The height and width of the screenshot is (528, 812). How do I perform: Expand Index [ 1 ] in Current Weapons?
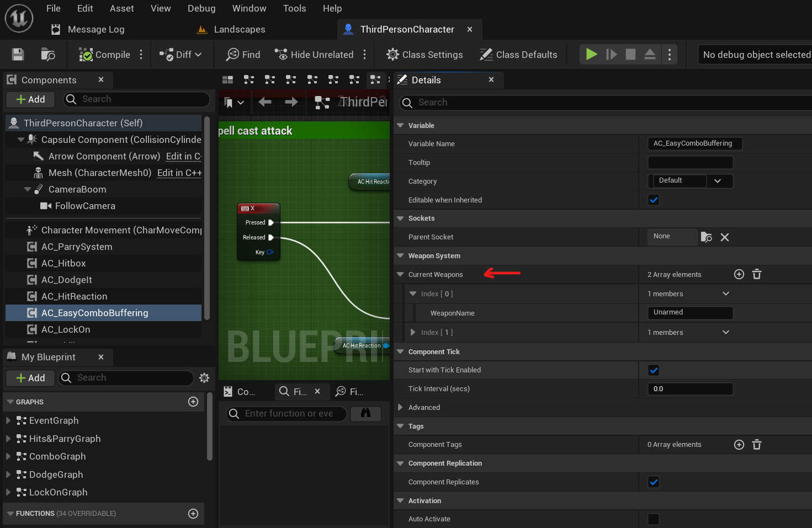coord(413,332)
